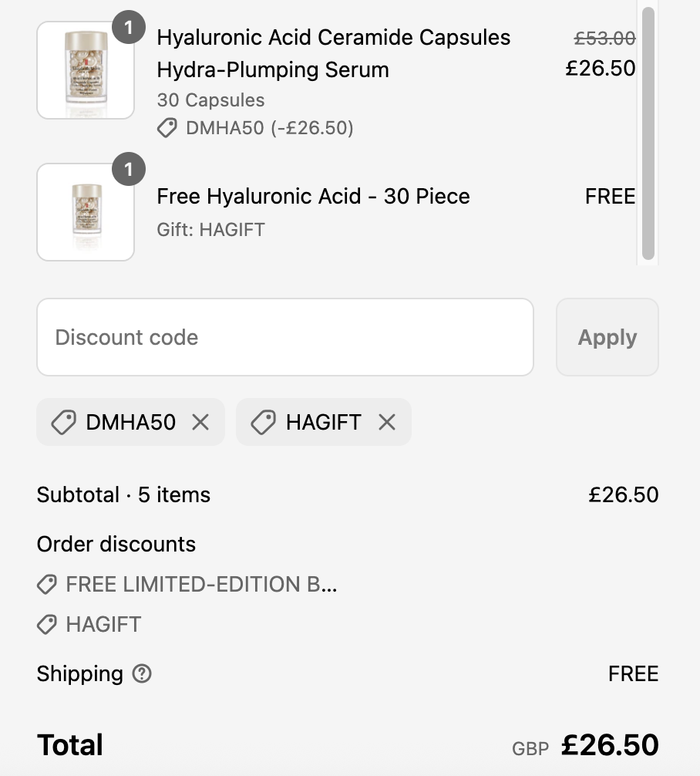Remove the HAGIFT discount code
Screen dimensions: 700x776
click(387, 422)
